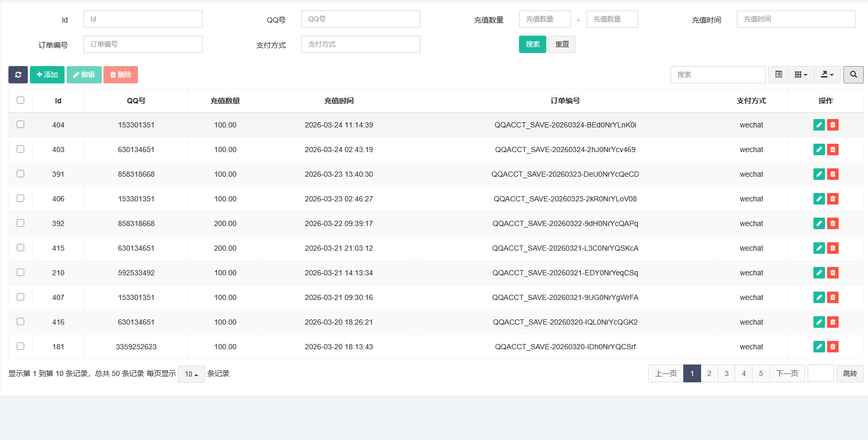
Task: Select the checkbox for row 391
Action: (x=20, y=174)
